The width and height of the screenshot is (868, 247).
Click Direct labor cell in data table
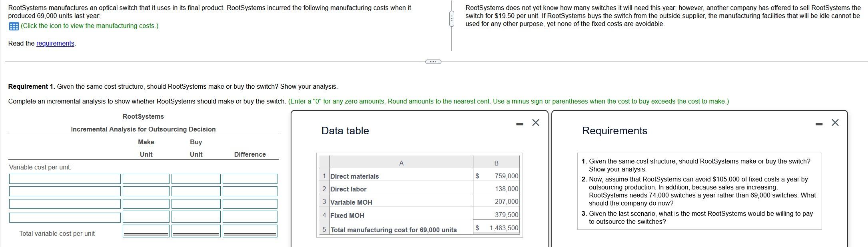coord(401,189)
